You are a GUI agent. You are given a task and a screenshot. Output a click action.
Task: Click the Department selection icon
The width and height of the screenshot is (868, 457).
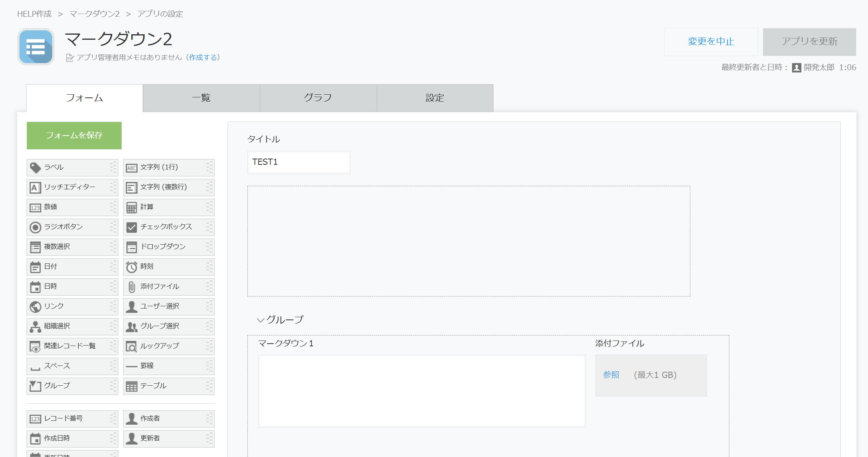pyautogui.click(x=35, y=327)
